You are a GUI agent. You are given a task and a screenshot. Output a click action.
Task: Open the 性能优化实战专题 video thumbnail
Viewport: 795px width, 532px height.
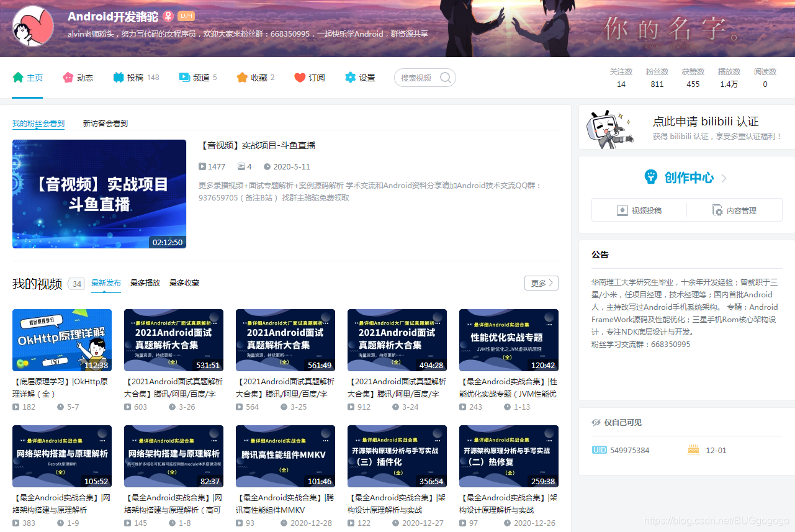coord(509,340)
